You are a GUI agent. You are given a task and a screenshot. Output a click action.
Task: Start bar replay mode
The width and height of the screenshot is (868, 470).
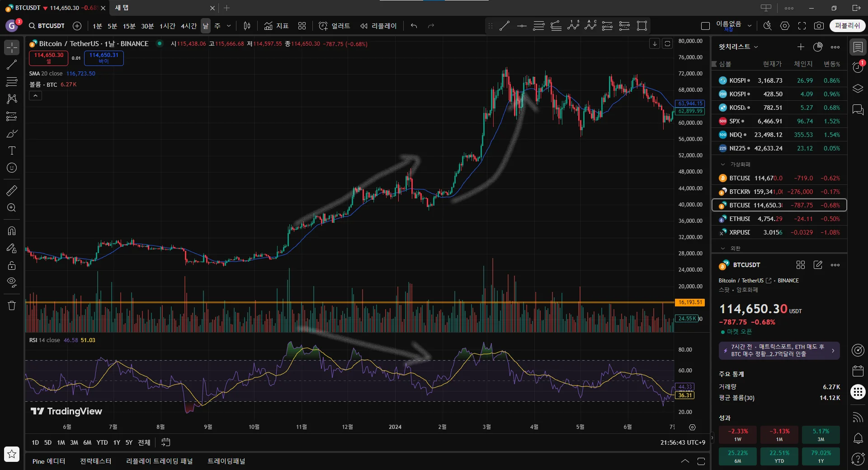click(x=378, y=26)
